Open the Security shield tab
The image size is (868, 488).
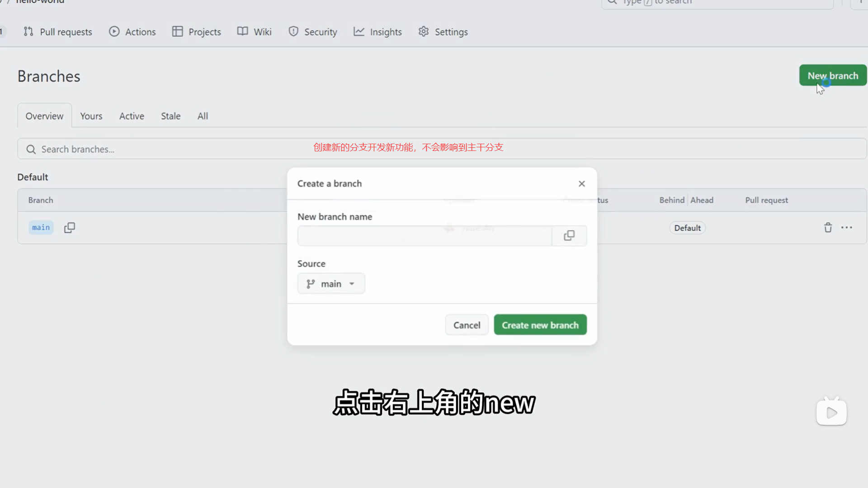(x=313, y=32)
